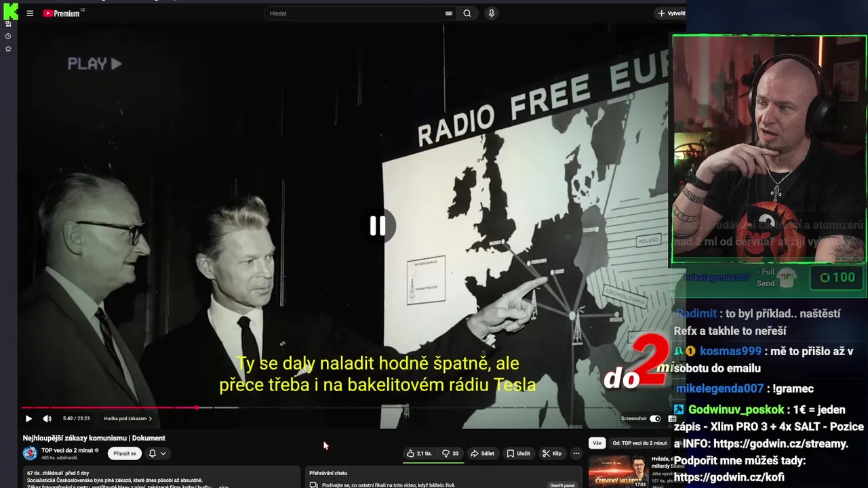Open the three-dot more actions menu
The height and width of the screenshot is (488, 868).
[x=576, y=453]
